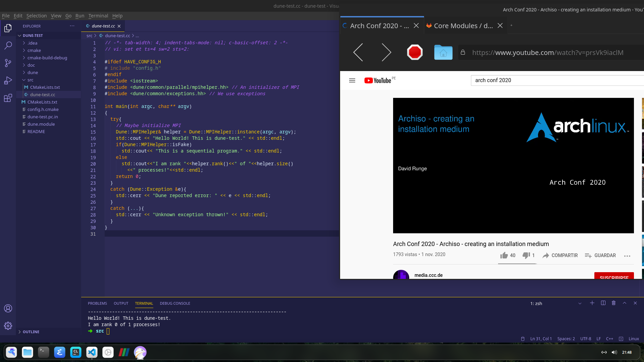Viewport: 644px width, 362px height.
Task: Click the browser home folder icon
Action: pyautogui.click(x=443, y=52)
